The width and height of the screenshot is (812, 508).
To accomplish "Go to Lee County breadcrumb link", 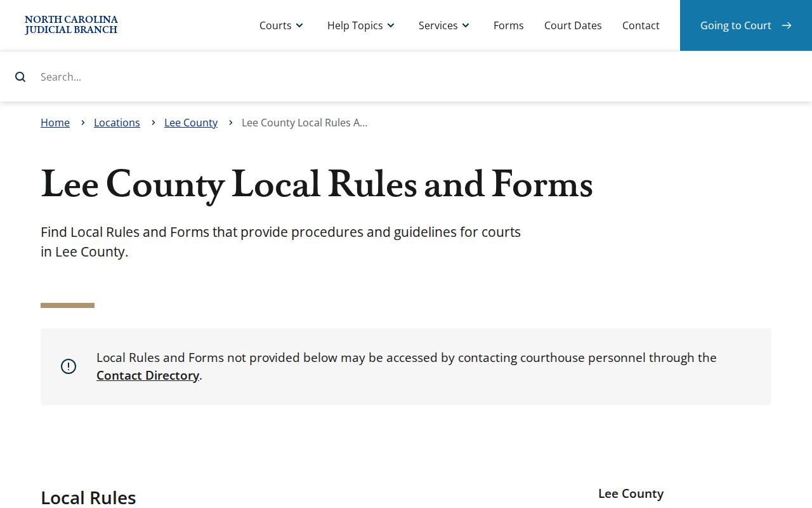I will point(191,123).
